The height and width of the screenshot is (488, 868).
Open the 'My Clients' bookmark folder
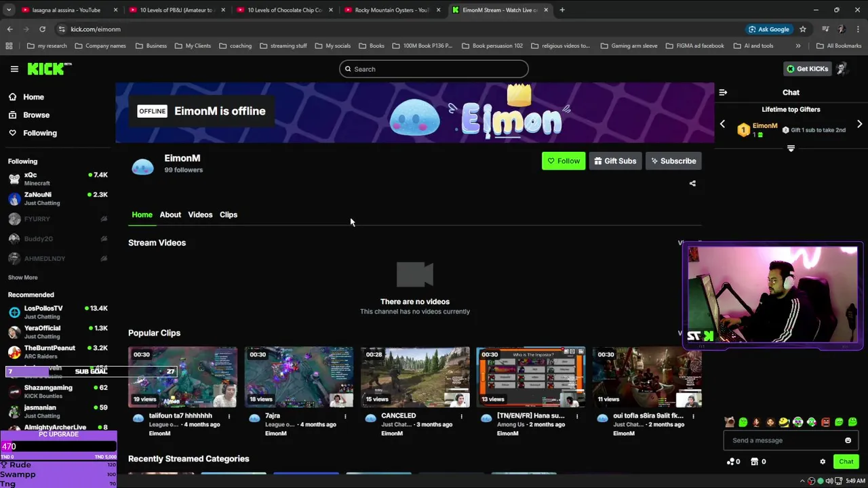pyautogui.click(x=193, y=46)
